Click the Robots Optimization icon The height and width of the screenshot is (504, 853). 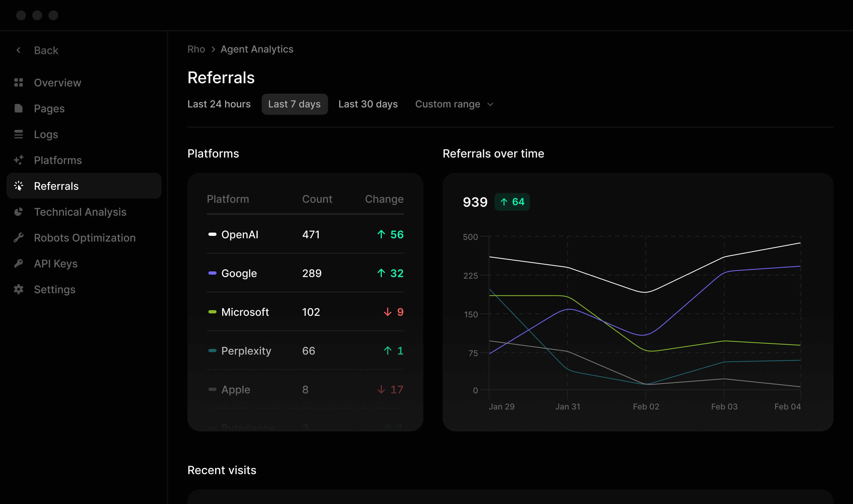19,238
